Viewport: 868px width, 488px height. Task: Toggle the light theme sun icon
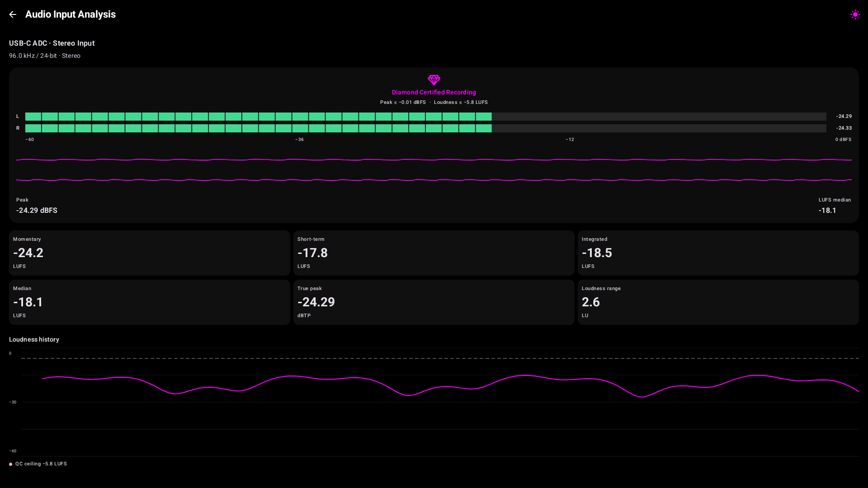pyautogui.click(x=855, y=14)
